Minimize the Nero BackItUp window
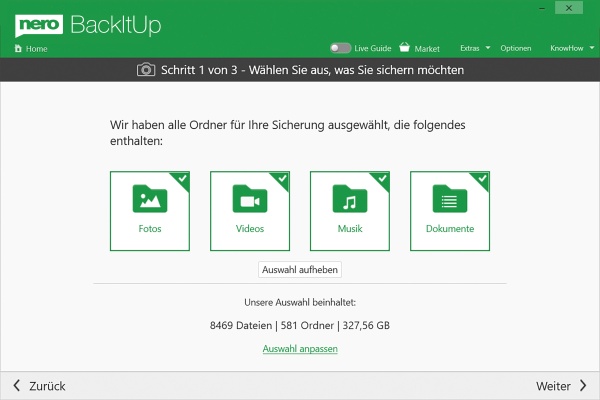 (542, 8)
